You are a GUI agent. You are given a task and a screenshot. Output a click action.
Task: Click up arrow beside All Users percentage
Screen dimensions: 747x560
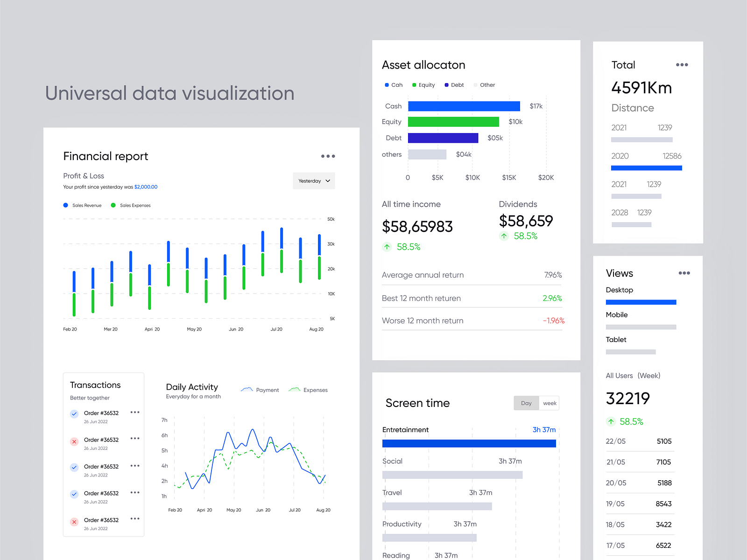point(611,422)
